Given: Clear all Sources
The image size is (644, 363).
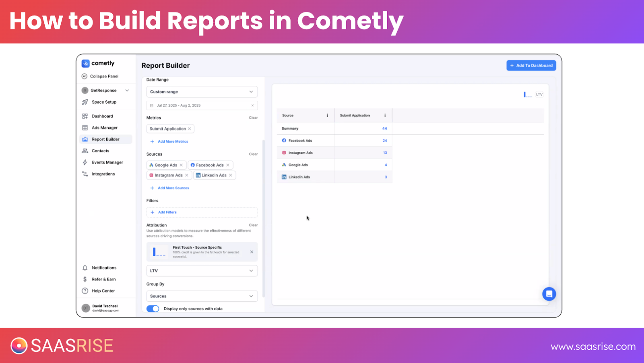Looking at the screenshot, I should tap(253, 154).
